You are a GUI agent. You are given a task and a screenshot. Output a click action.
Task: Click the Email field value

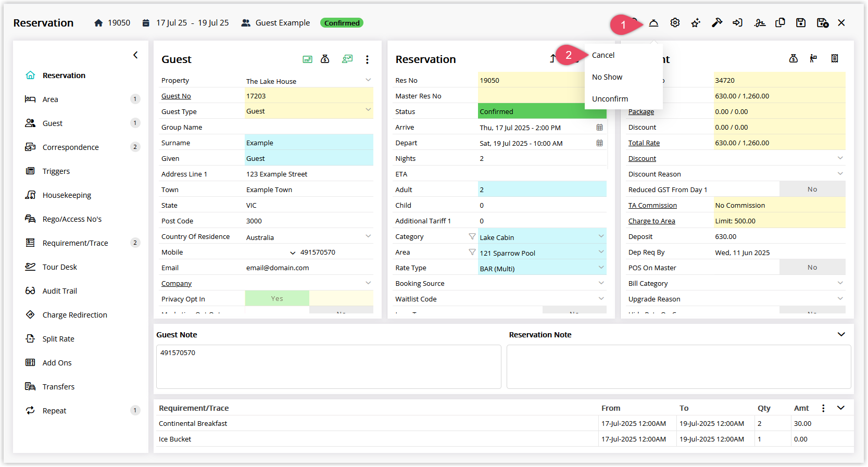(278, 268)
